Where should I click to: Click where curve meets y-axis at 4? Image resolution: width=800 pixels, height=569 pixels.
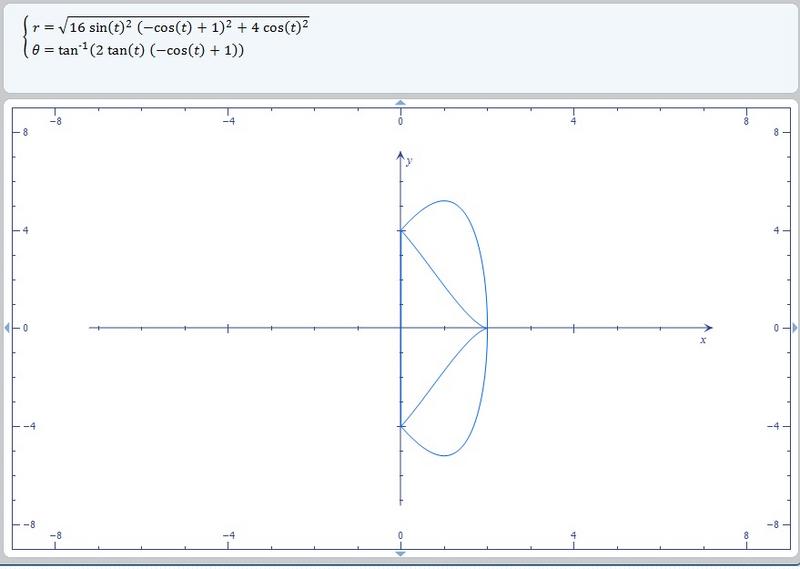pos(400,231)
